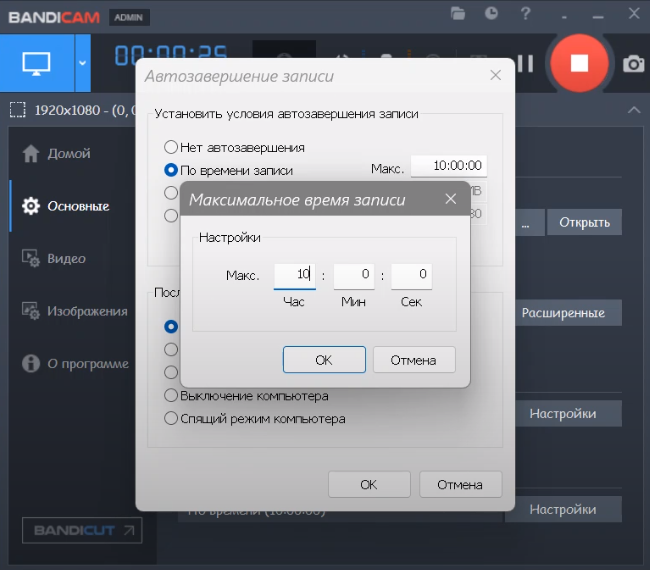Select the Нет автозавершения radio button
Viewport: 650px width, 570px height.
tap(171, 147)
